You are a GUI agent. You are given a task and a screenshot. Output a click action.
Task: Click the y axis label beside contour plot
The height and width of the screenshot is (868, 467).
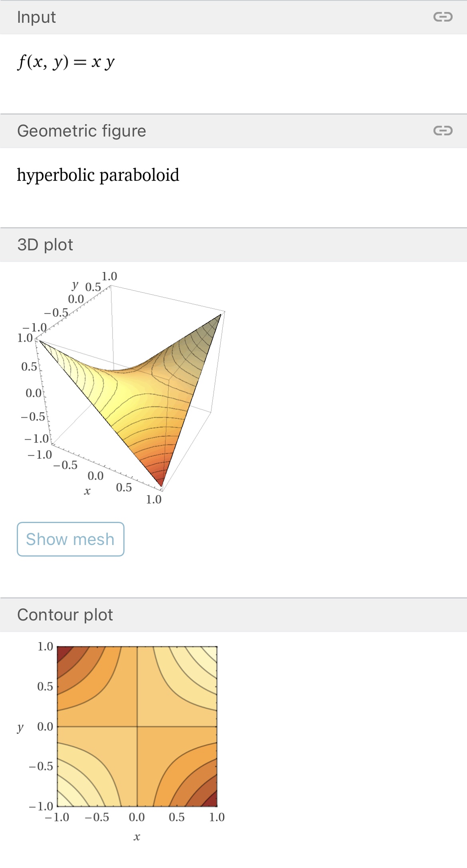point(20,727)
